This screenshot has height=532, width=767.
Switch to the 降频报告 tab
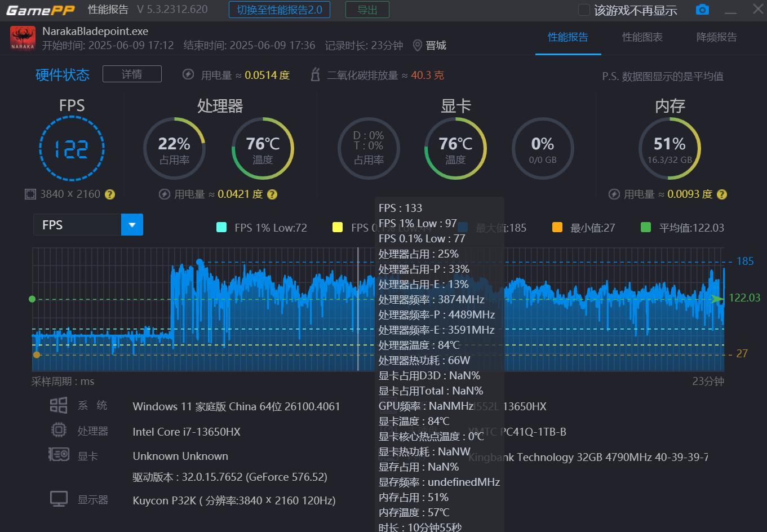717,37
